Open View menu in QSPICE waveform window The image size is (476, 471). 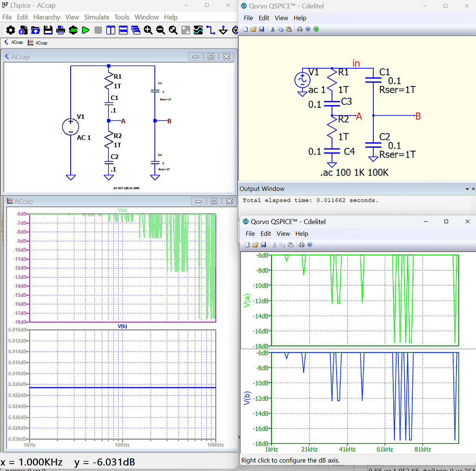point(283,233)
